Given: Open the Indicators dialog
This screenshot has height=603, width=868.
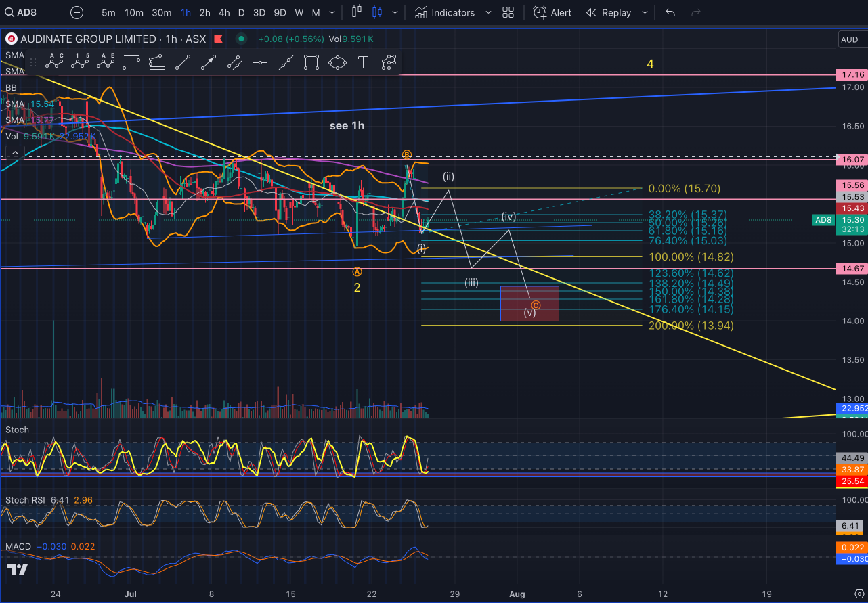Looking at the screenshot, I should (x=445, y=12).
